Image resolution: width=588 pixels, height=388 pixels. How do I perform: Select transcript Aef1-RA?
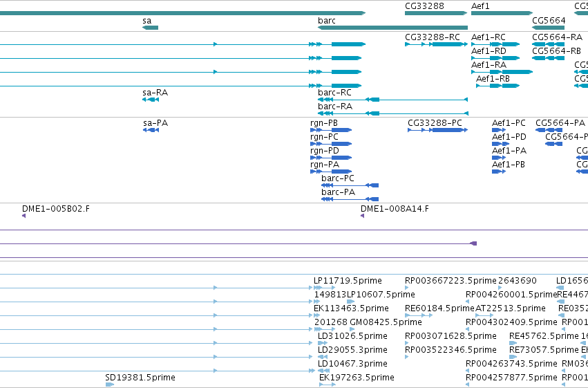[x=502, y=72]
